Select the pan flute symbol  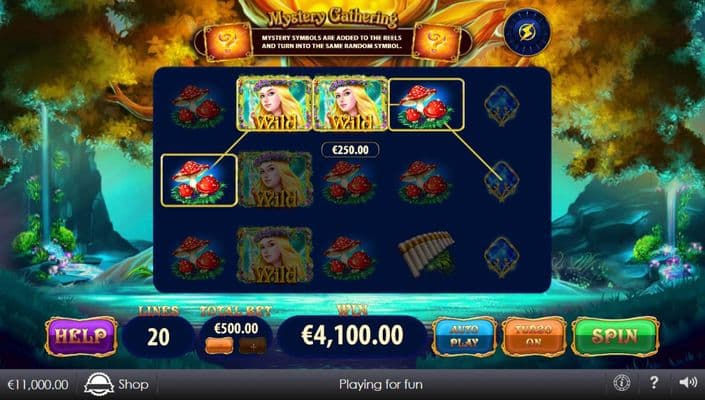click(425, 254)
